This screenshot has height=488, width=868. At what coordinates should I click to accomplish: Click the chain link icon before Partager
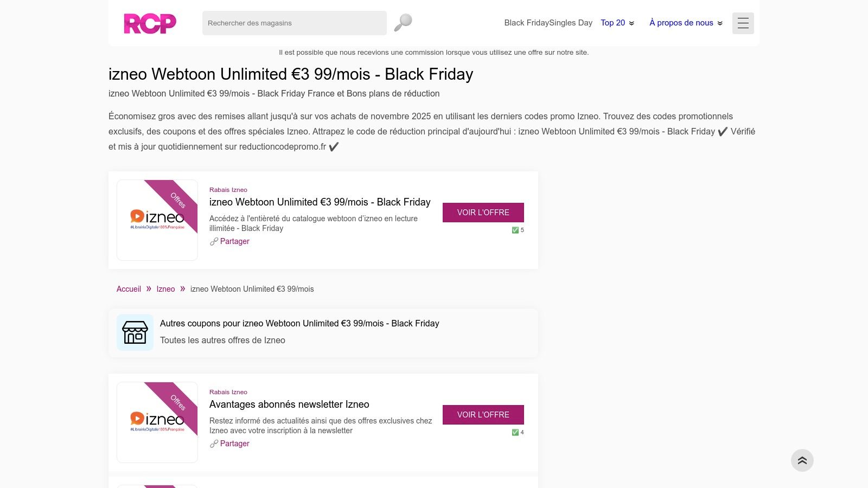[x=214, y=241]
